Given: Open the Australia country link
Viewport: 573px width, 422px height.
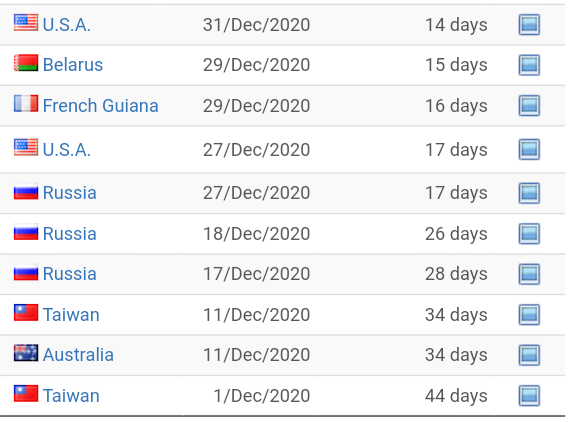Looking at the screenshot, I should (78, 355).
